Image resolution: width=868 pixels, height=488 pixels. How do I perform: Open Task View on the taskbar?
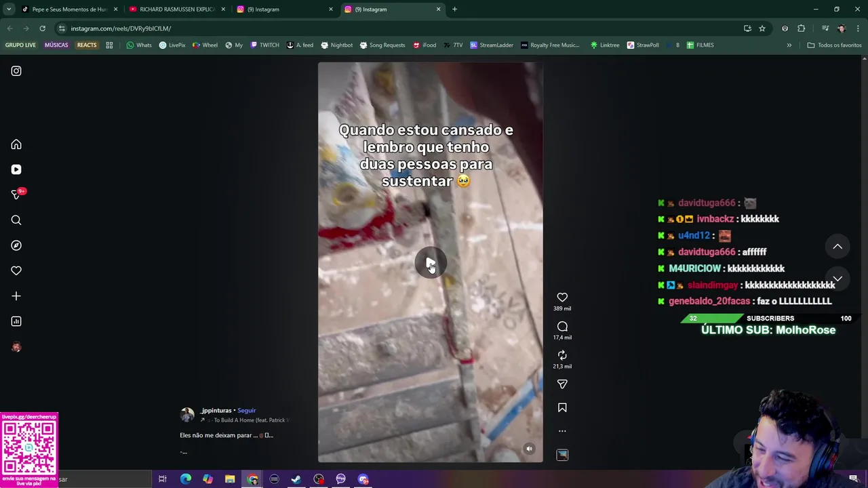tap(163, 479)
